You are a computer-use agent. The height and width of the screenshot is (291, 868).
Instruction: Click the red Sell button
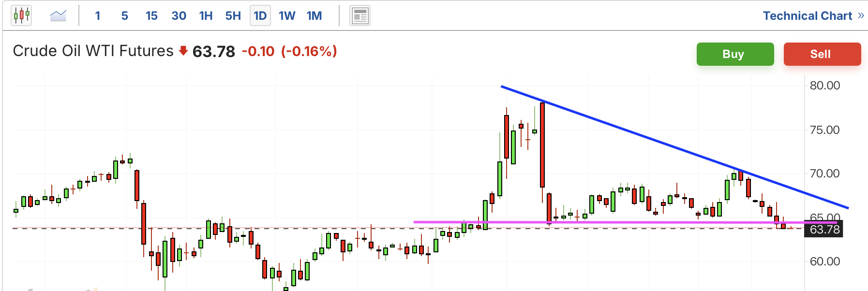tap(823, 54)
